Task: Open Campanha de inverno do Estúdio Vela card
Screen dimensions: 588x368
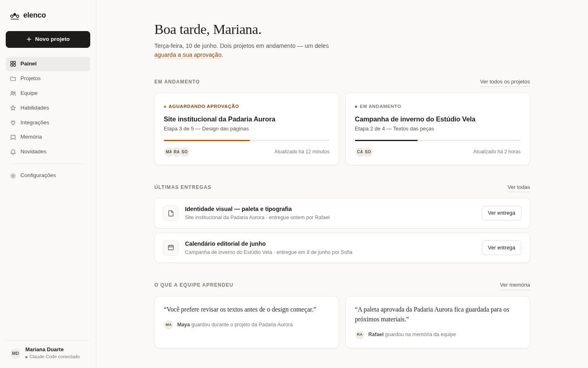Action: tap(438, 129)
